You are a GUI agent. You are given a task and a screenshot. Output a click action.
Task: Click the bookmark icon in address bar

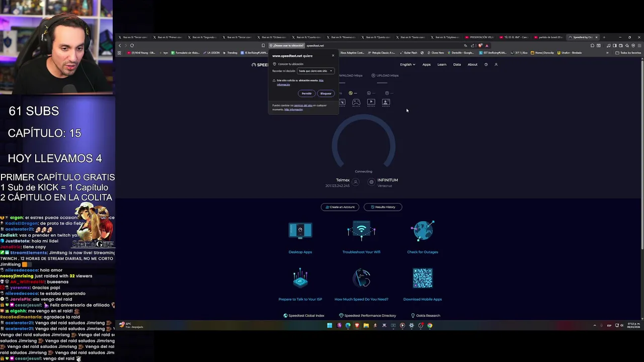click(x=263, y=45)
